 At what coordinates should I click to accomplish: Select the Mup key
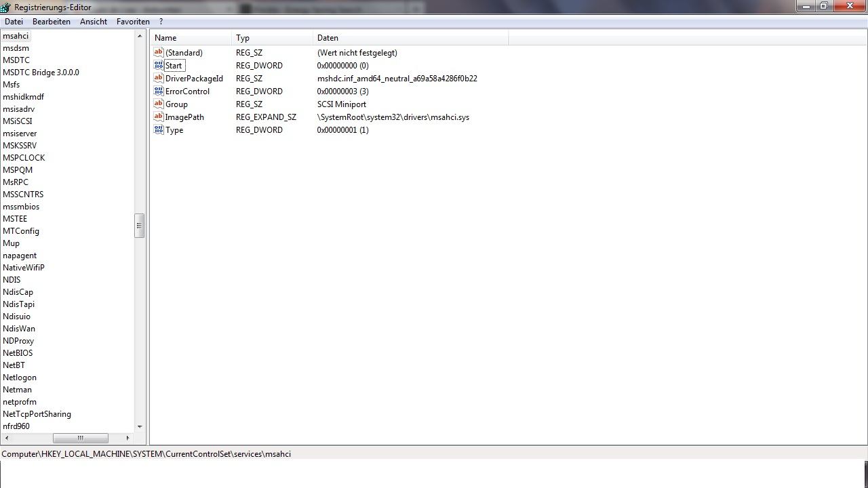coord(11,243)
